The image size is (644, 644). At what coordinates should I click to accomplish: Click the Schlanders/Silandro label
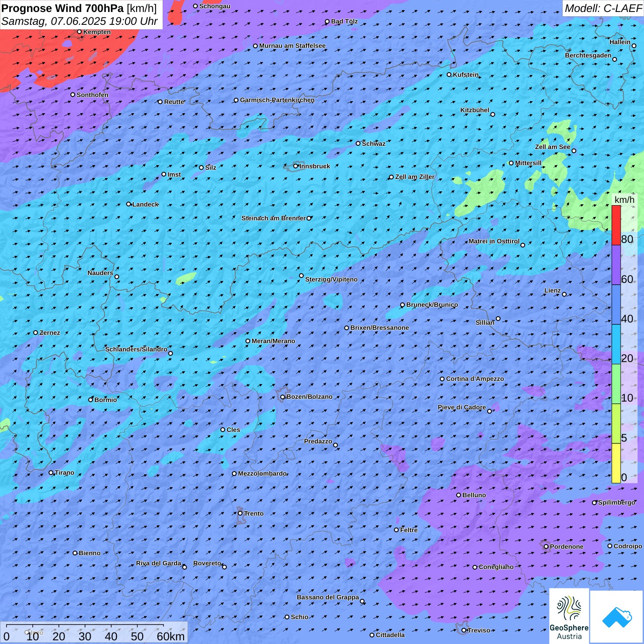tap(136, 349)
